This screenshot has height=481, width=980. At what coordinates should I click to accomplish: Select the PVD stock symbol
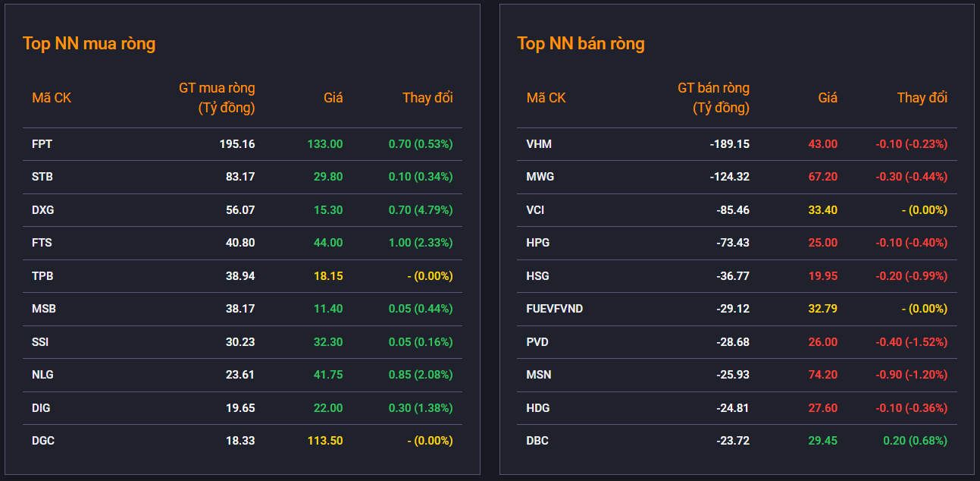(x=538, y=342)
